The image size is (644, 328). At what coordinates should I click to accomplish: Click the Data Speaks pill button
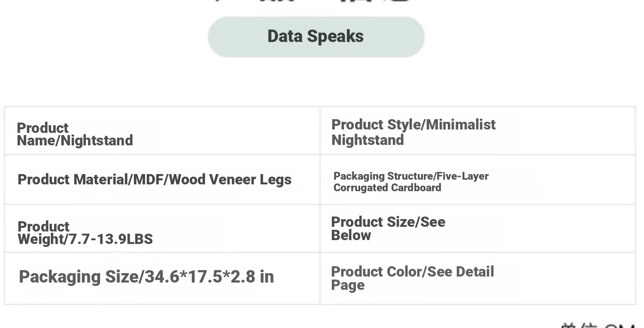[316, 37]
